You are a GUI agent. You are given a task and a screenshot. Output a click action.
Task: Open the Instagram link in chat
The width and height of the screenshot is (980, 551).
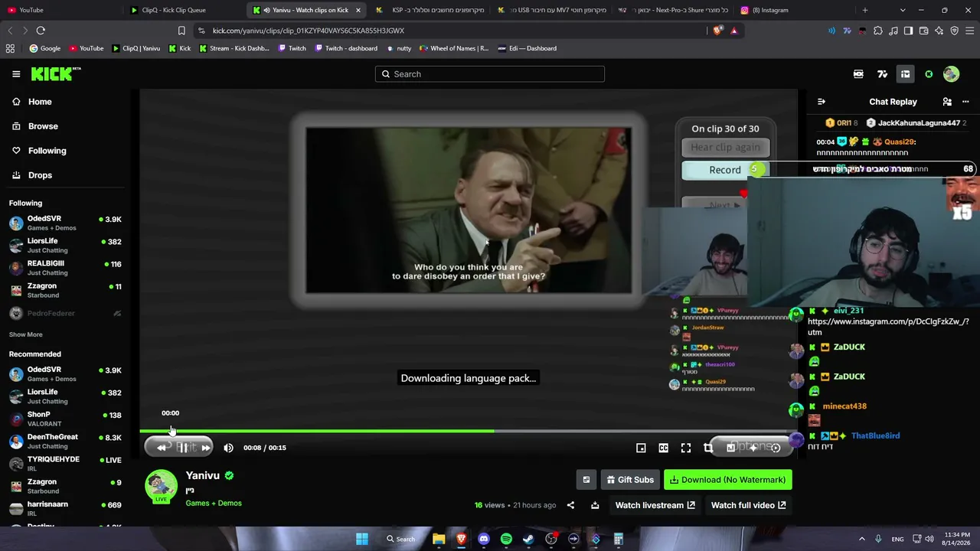pyautogui.click(x=888, y=327)
